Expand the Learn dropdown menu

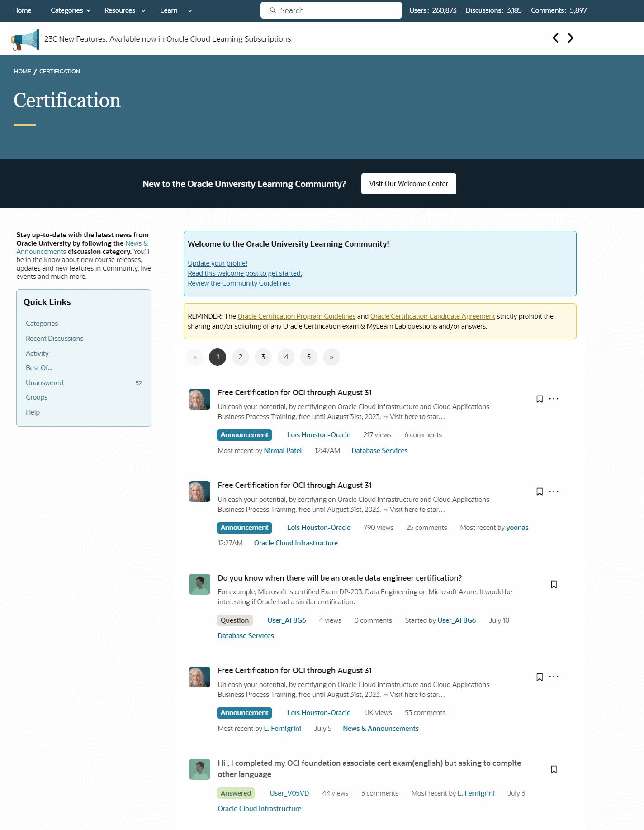[x=175, y=10]
